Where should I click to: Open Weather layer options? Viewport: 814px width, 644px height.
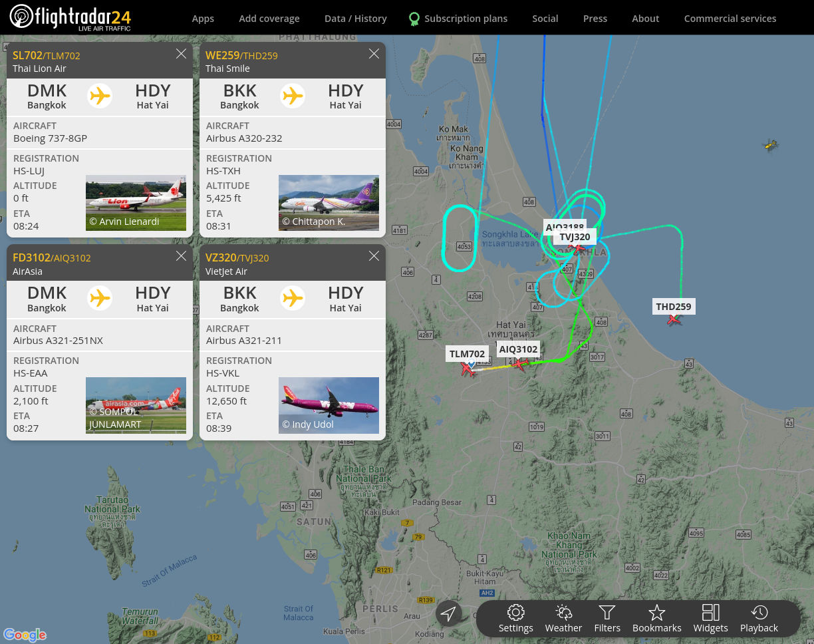click(563, 619)
